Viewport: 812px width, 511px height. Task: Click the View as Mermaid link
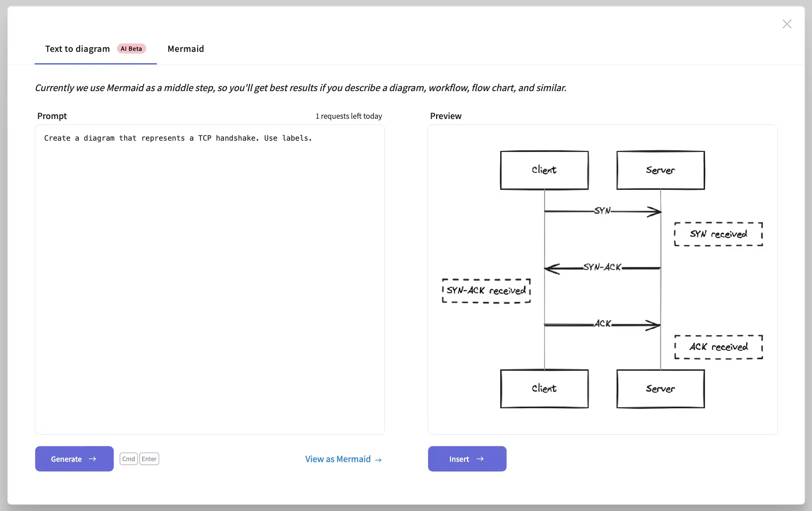coord(344,458)
